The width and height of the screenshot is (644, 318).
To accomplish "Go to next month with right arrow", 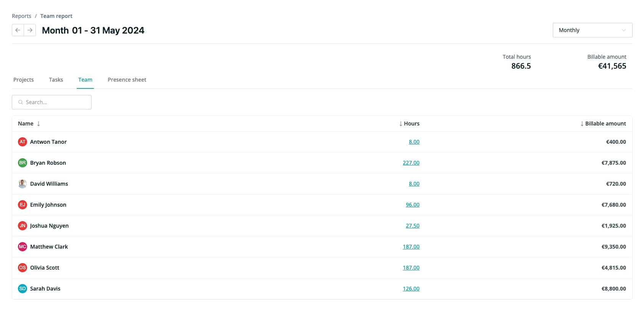I will (x=30, y=30).
